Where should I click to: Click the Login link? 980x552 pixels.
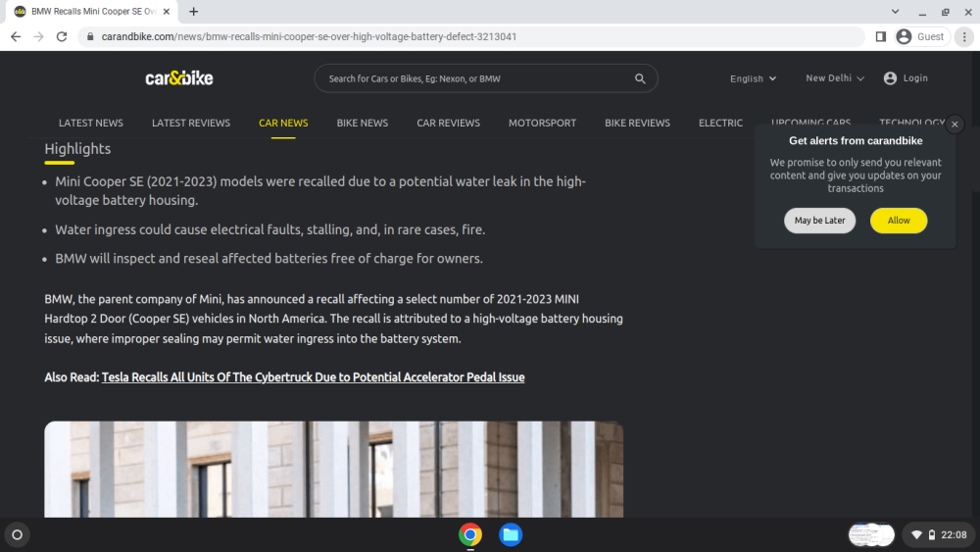pos(915,78)
